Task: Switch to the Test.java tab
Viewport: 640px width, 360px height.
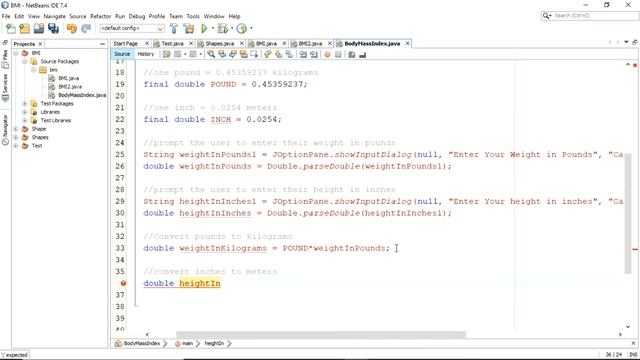Action: [172, 44]
